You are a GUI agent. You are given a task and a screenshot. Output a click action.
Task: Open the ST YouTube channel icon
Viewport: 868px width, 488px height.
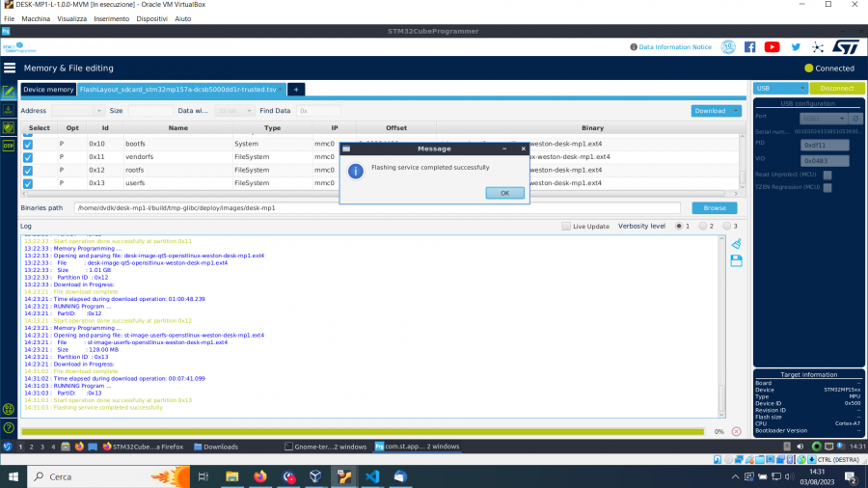point(772,46)
